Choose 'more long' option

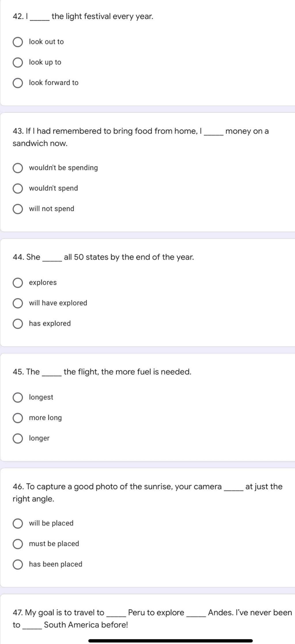click(18, 418)
